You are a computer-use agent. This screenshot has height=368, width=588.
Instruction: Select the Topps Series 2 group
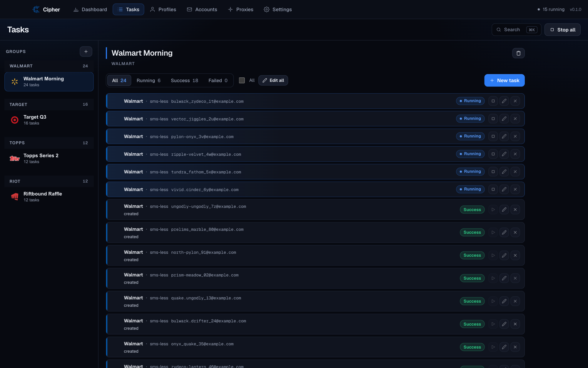point(49,158)
